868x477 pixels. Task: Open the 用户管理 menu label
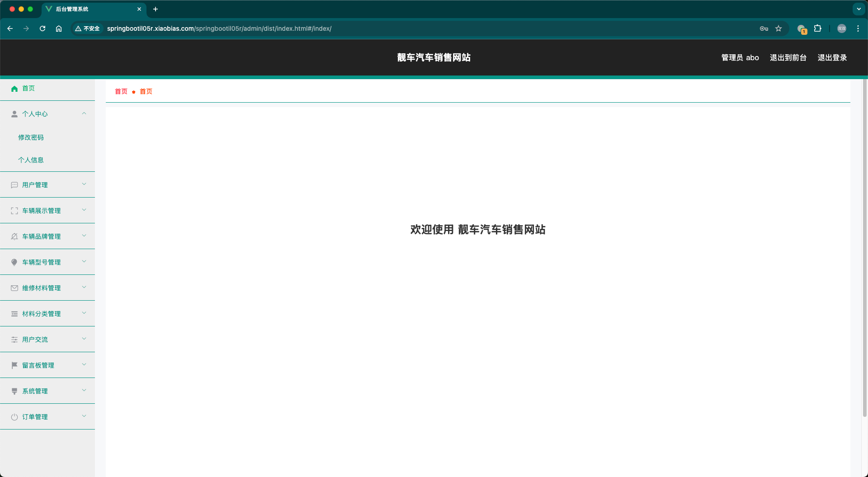tap(35, 185)
